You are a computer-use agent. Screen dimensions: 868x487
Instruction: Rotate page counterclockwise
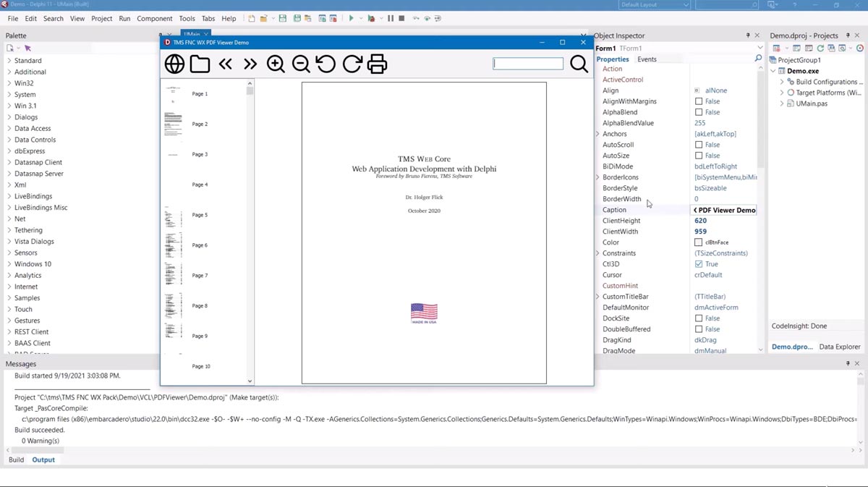coord(326,64)
